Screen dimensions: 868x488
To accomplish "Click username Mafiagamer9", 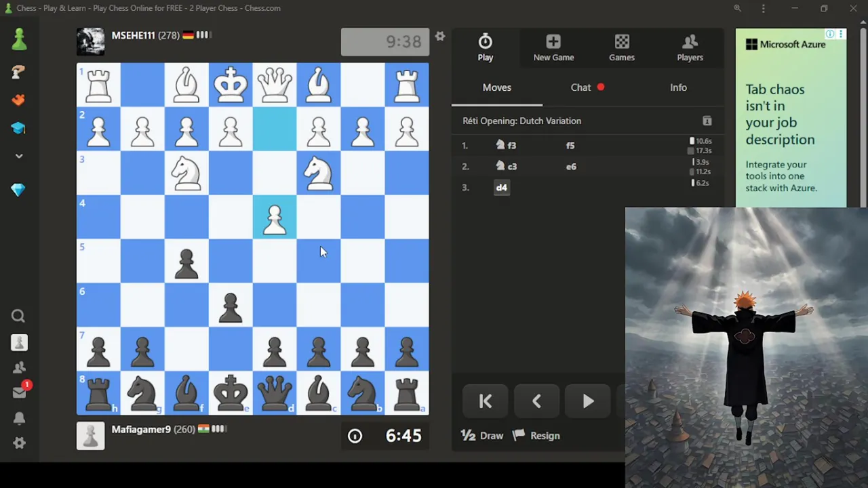I will (x=141, y=430).
